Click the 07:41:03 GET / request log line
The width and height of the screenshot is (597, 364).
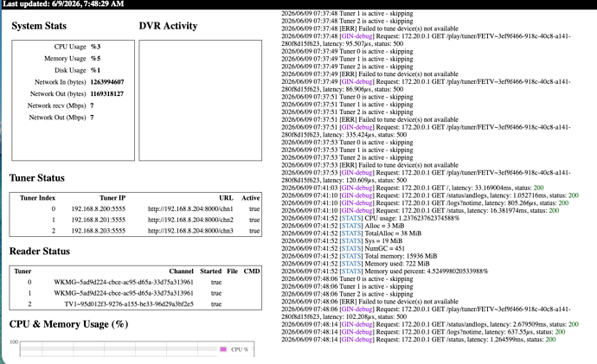413,188
